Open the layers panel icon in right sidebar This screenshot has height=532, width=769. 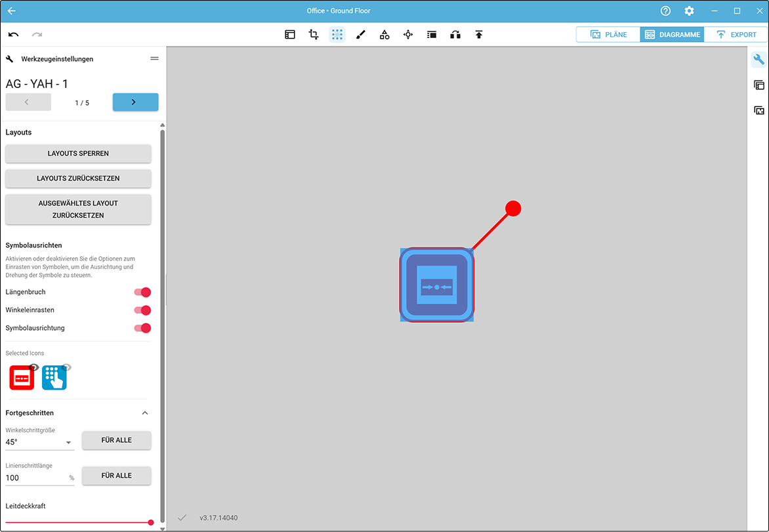coord(759,85)
